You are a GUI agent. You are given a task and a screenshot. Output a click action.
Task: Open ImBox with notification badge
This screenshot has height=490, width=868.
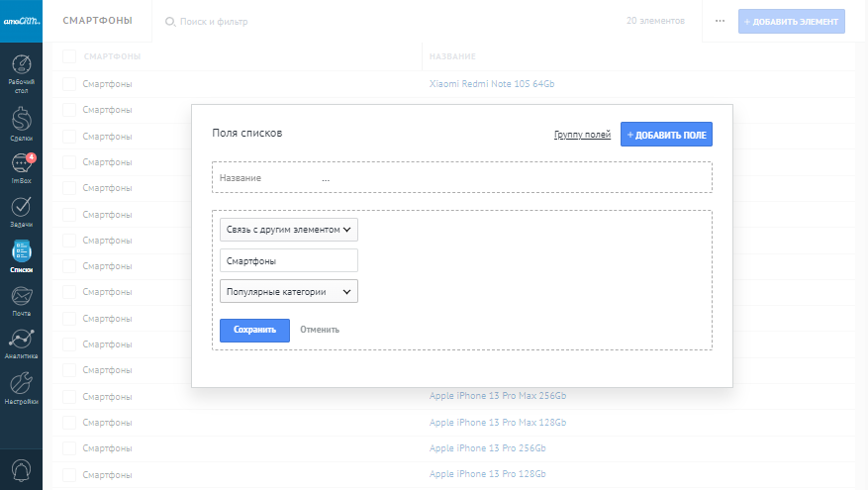click(x=21, y=165)
